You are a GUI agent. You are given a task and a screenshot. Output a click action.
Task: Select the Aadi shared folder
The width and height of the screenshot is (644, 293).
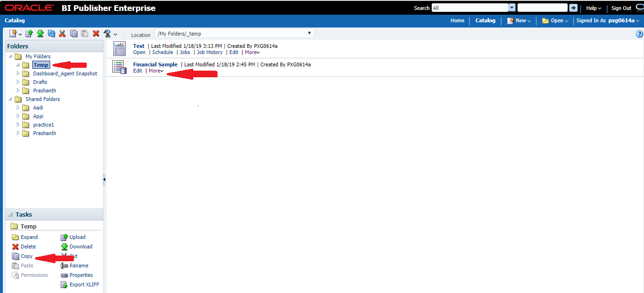(38, 108)
